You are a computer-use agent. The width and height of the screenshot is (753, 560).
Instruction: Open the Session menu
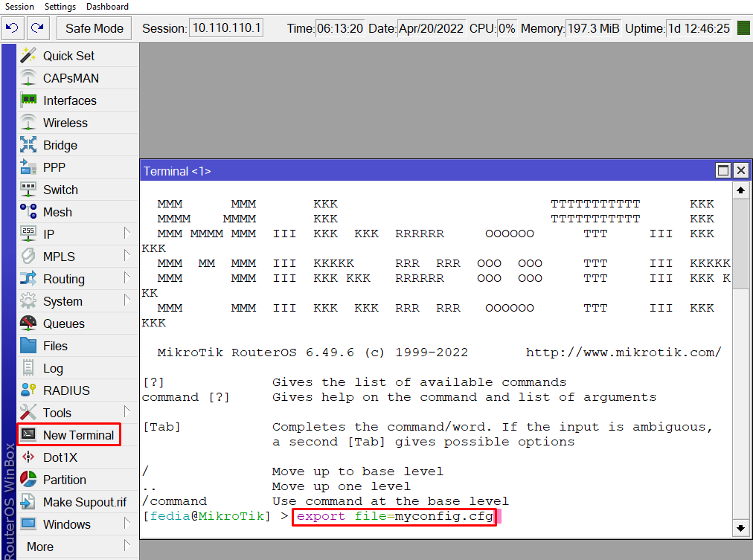coord(19,6)
